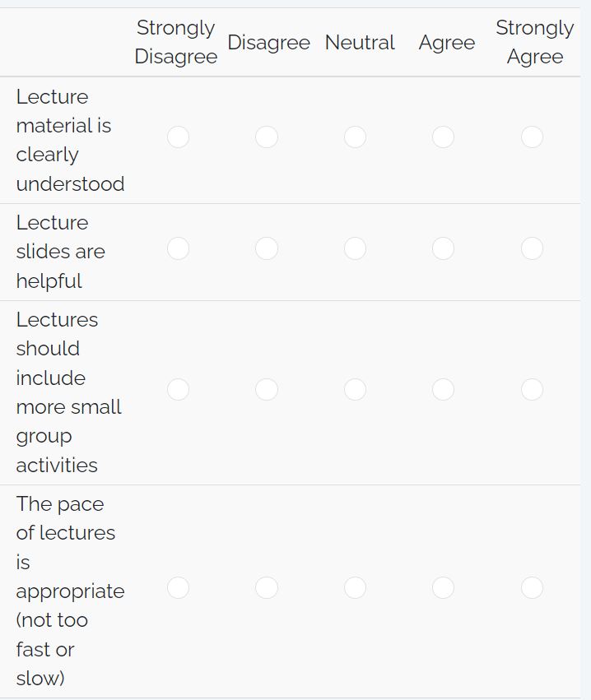This screenshot has width=591, height=700.
Task: Choose Disagree for pace of lectures appropriate
Action: coord(267,587)
